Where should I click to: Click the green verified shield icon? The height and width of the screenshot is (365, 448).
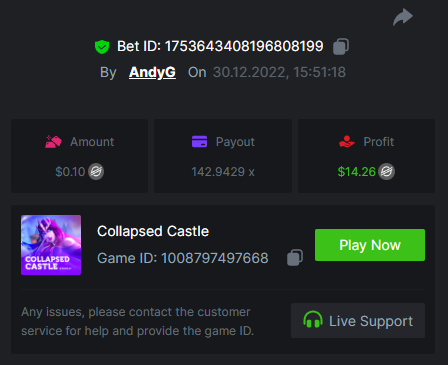coord(102,47)
